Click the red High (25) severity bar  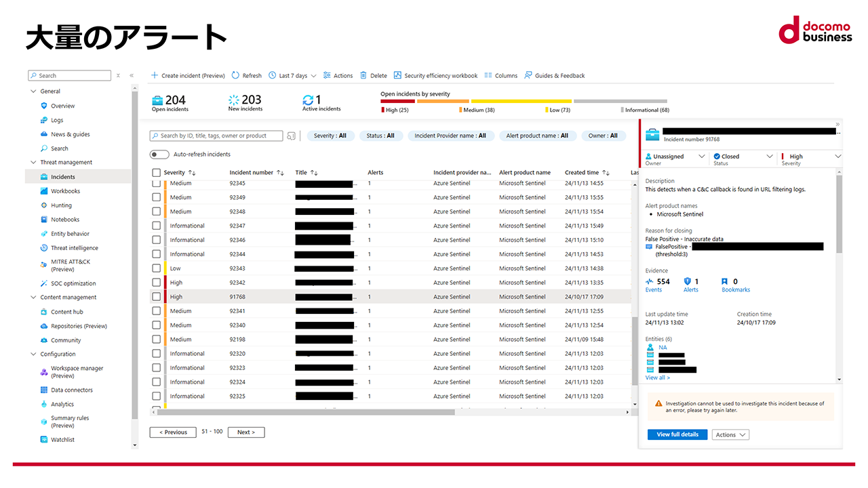click(397, 102)
